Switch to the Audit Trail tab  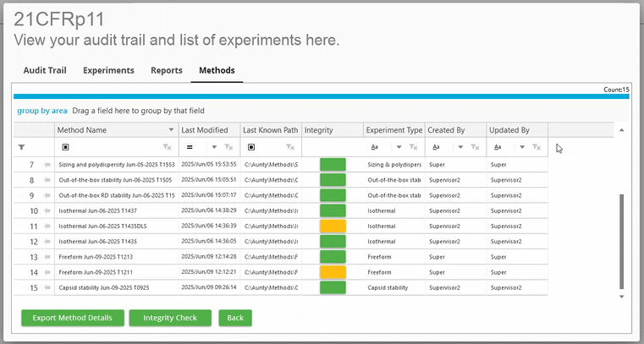point(44,70)
